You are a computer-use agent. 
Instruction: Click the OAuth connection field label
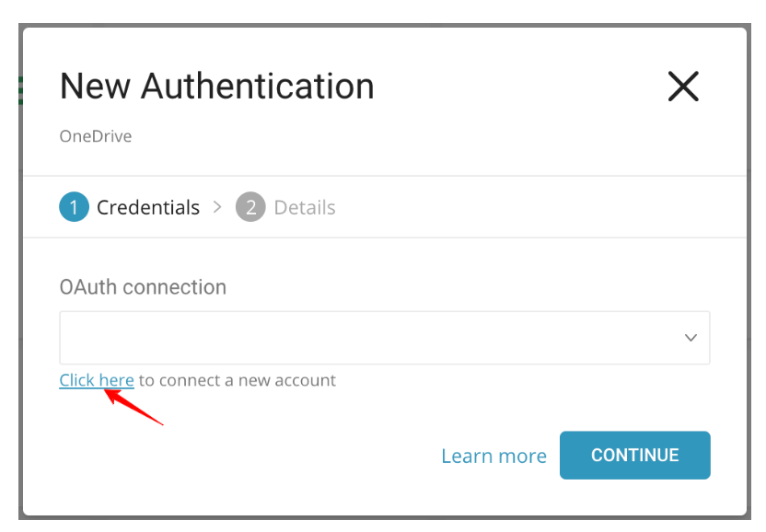click(x=143, y=287)
